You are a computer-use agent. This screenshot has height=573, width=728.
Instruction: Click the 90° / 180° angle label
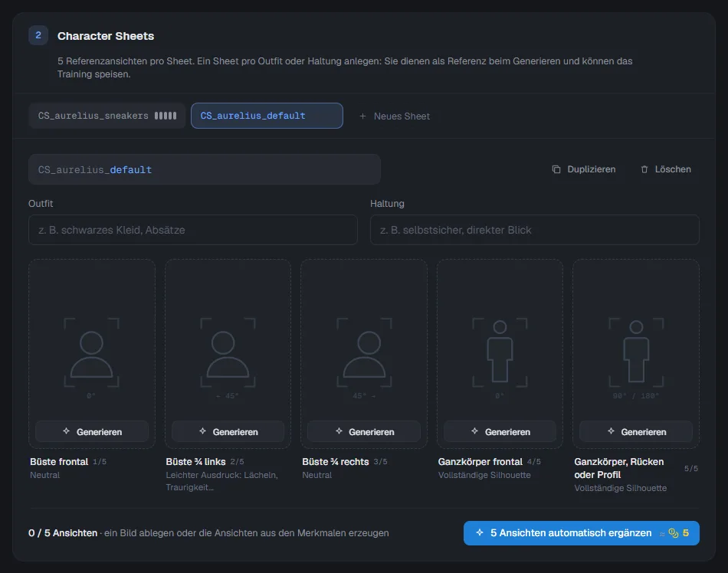click(636, 396)
